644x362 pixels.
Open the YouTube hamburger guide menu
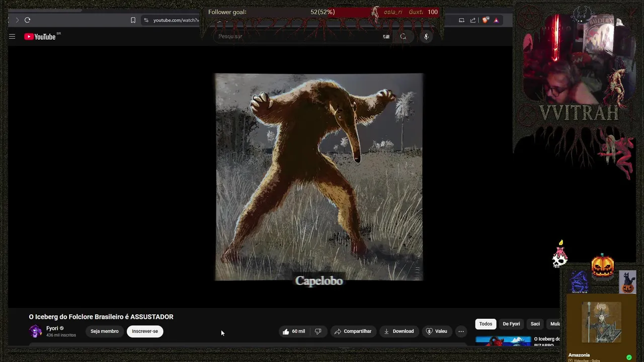point(12,37)
